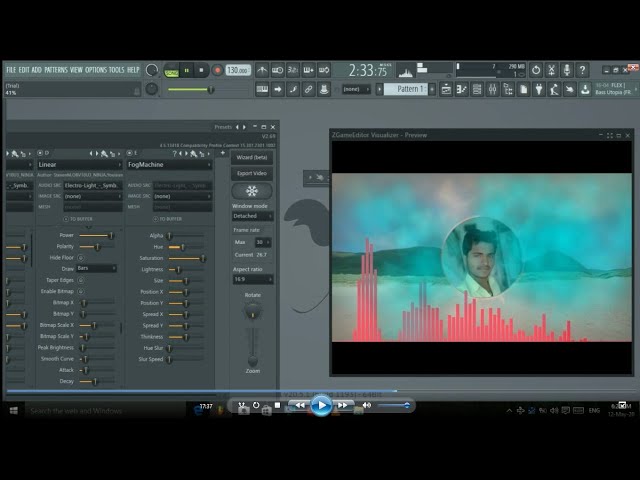Toggle loop recording icon

[324, 70]
